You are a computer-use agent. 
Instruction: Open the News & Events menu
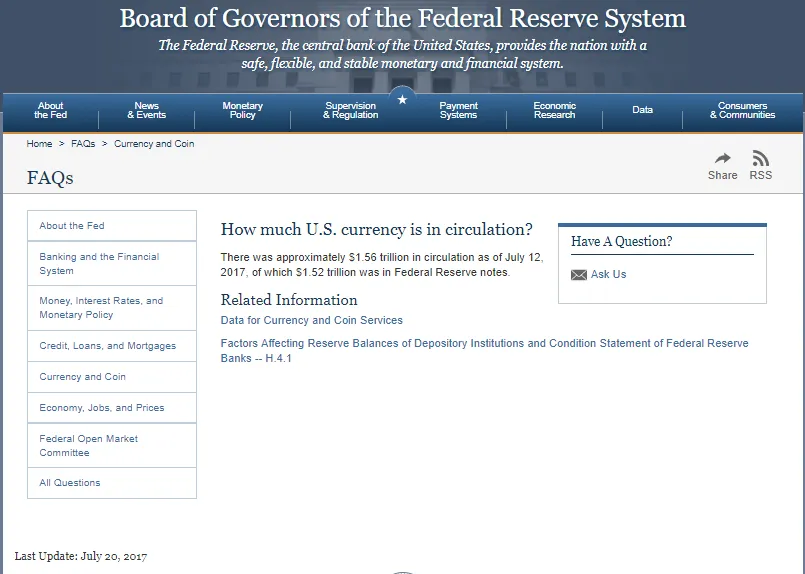pyautogui.click(x=146, y=110)
